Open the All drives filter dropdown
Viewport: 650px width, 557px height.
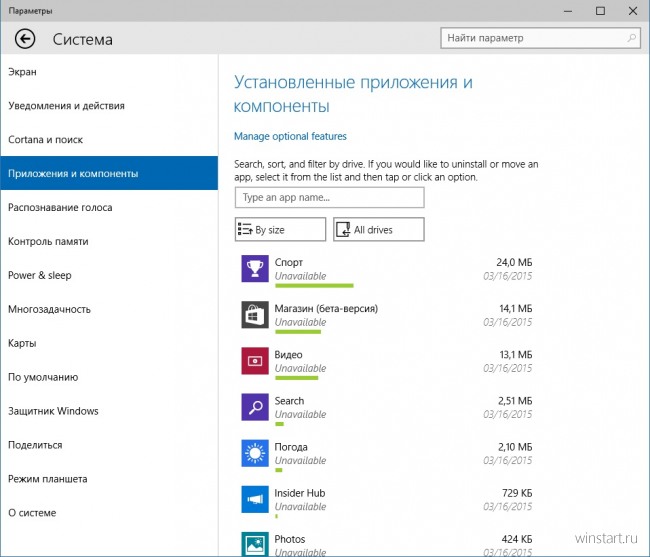click(x=379, y=229)
